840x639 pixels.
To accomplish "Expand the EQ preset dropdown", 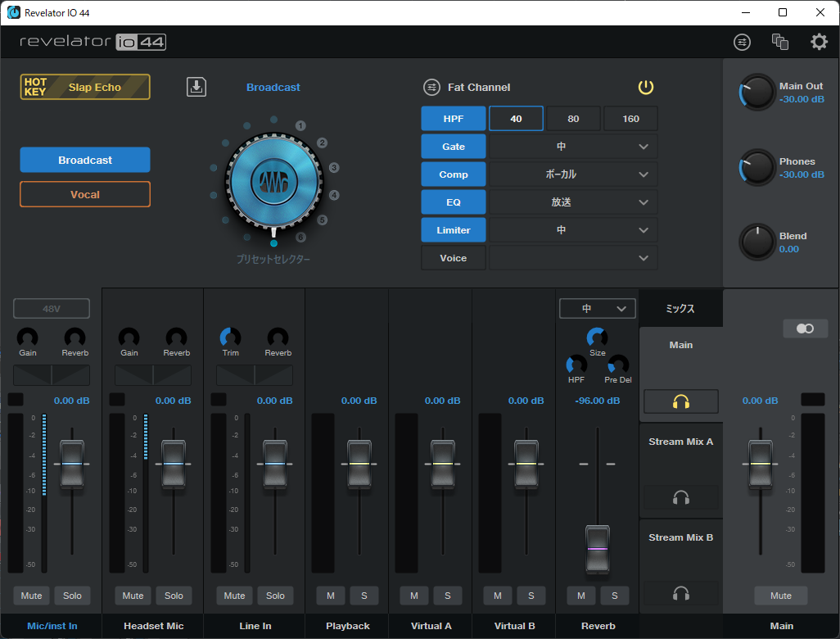I will pos(573,202).
